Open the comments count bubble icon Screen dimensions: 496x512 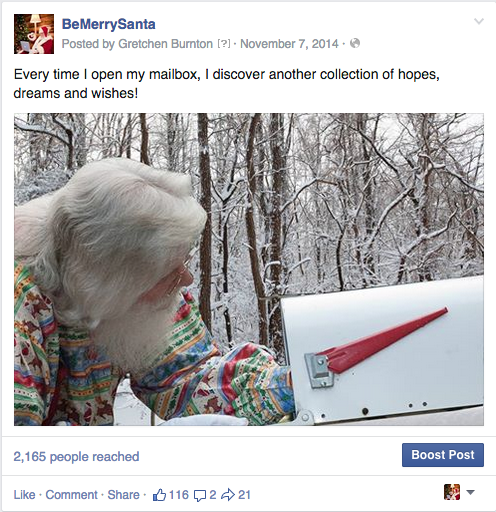click(200, 496)
